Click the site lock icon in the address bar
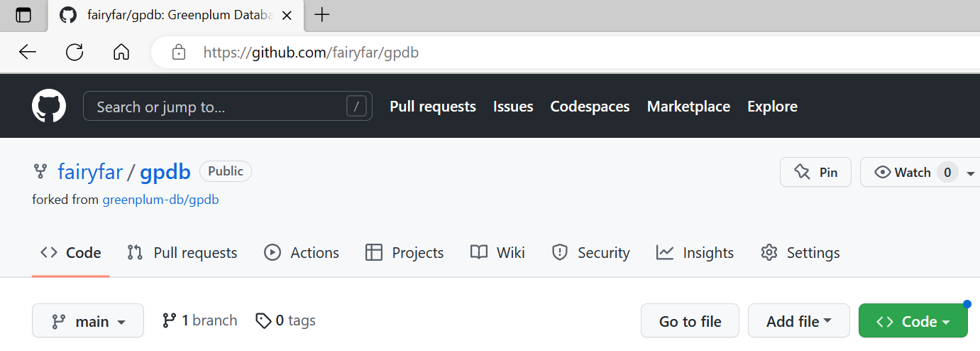The width and height of the screenshot is (980, 351). 179,52
